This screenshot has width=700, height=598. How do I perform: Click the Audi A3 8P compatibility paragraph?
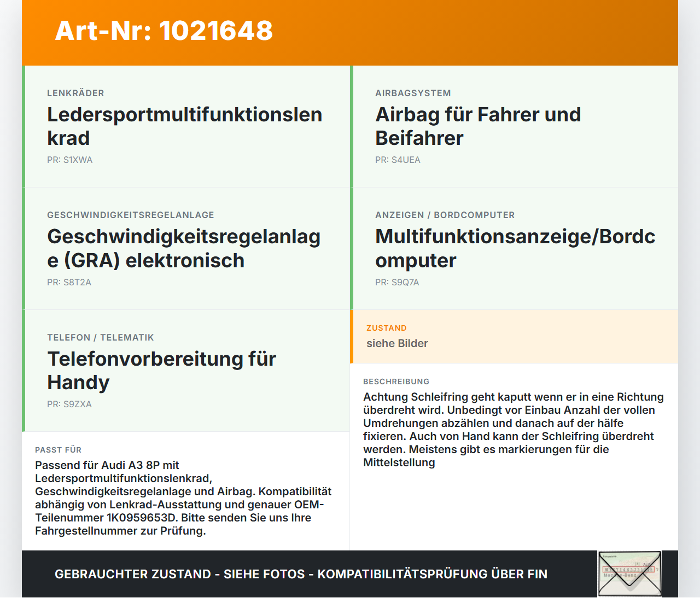point(183,498)
